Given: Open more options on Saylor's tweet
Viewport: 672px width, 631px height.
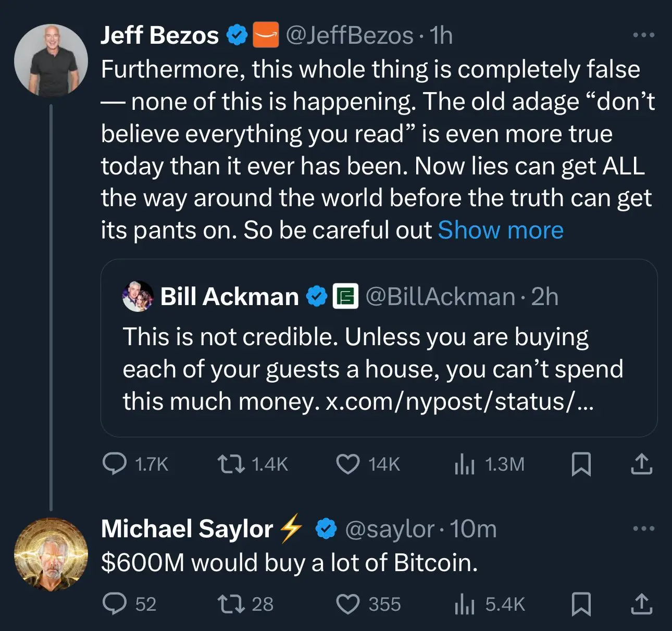Looking at the screenshot, I should pyautogui.click(x=643, y=529).
